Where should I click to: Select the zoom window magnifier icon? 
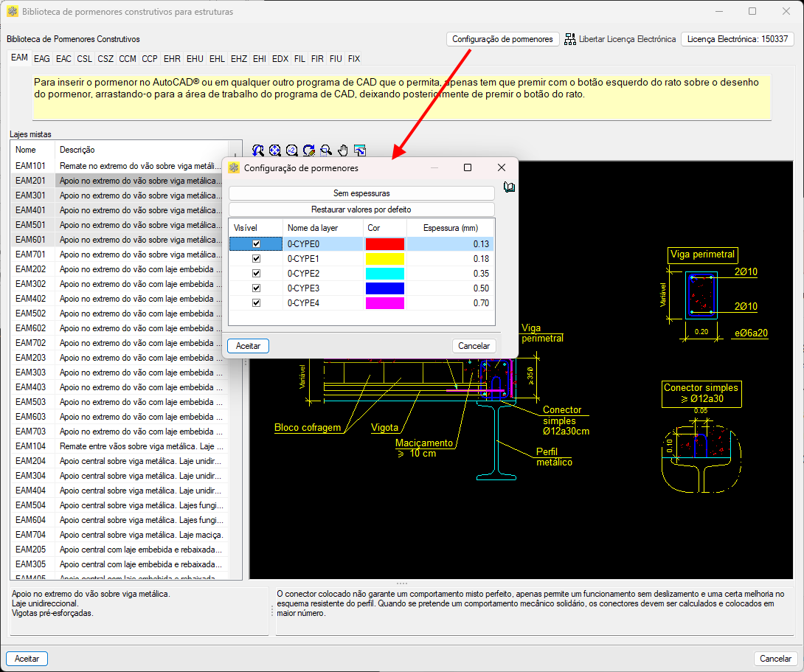[x=326, y=150]
